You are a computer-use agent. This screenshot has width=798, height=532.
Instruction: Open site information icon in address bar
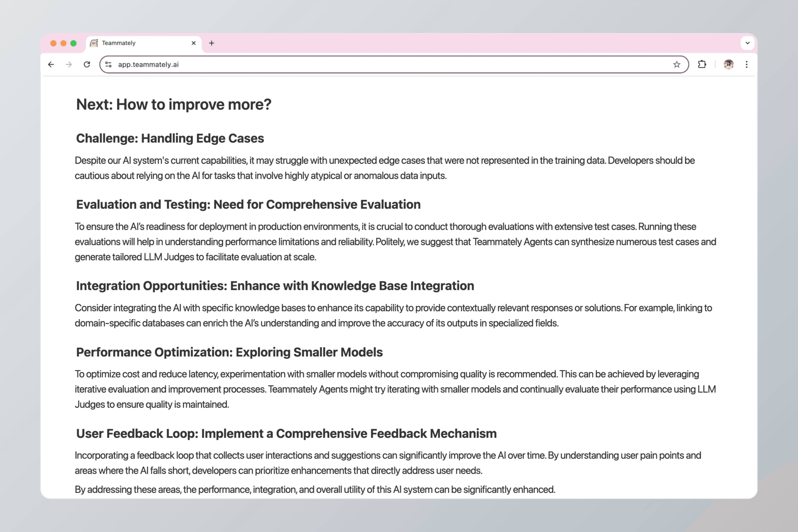(108, 65)
